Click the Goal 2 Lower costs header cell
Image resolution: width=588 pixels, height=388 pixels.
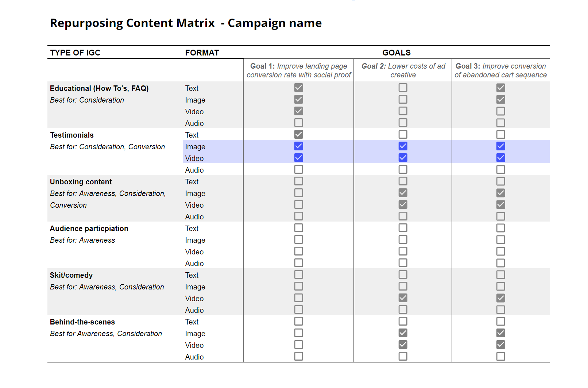403,70
